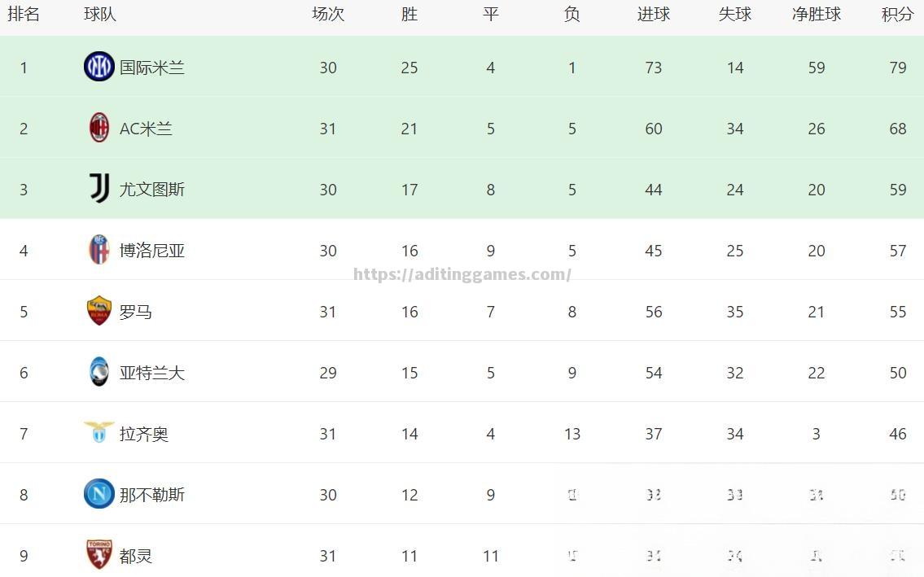924x577 pixels.
Task: Click the 场次 column header
Action: click(328, 15)
